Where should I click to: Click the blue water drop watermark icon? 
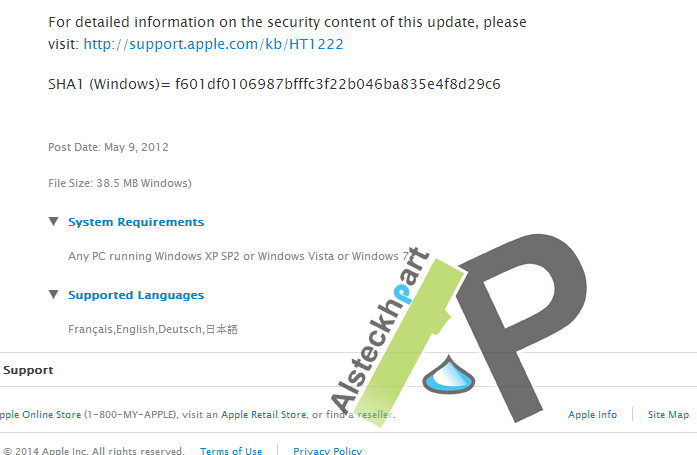[x=449, y=375]
